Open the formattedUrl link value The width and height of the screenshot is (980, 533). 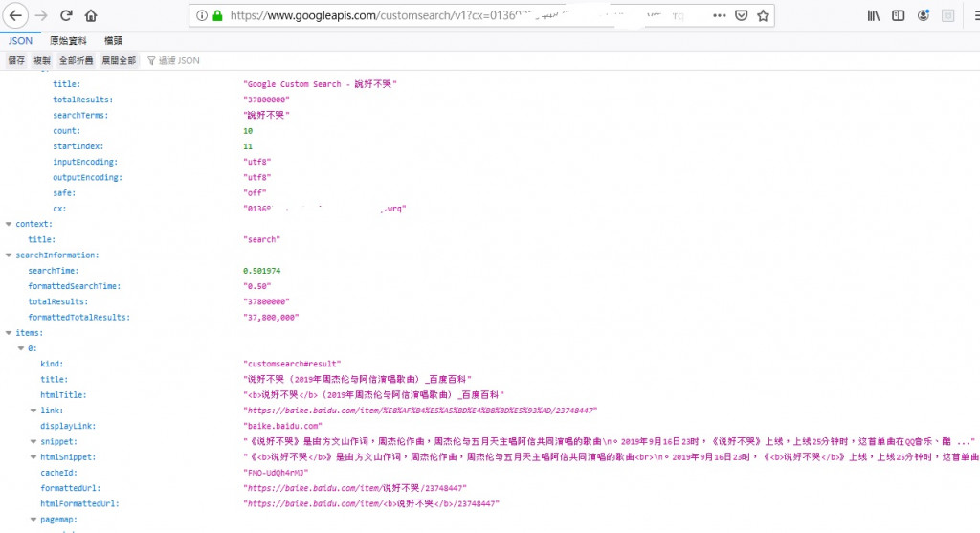coord(355,488)
